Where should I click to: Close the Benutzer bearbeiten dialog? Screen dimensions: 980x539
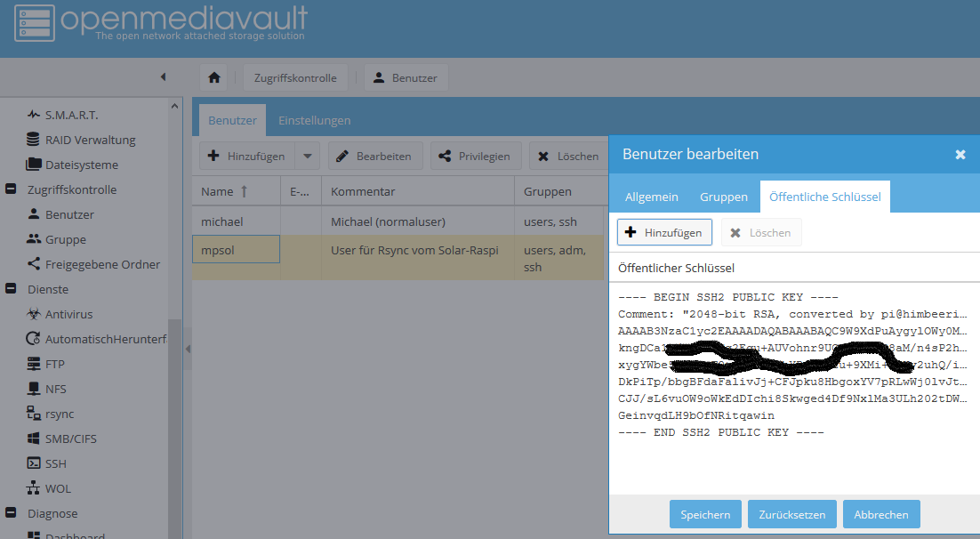point(960,155)
